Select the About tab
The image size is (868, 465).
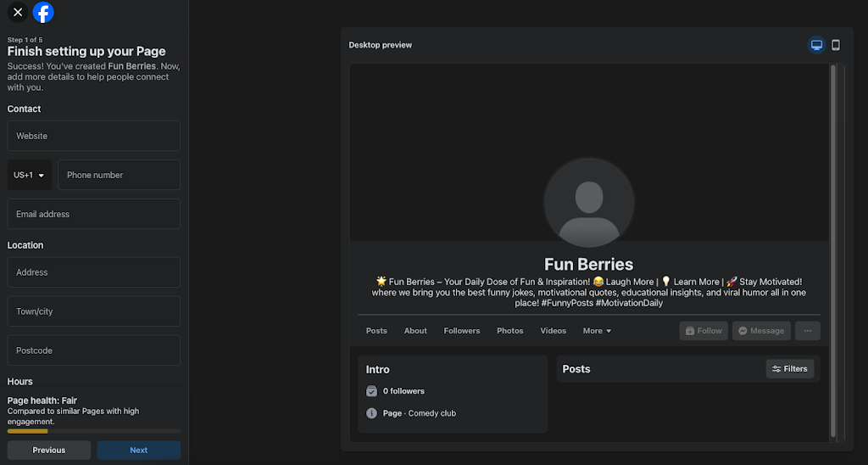click(415, 331)
